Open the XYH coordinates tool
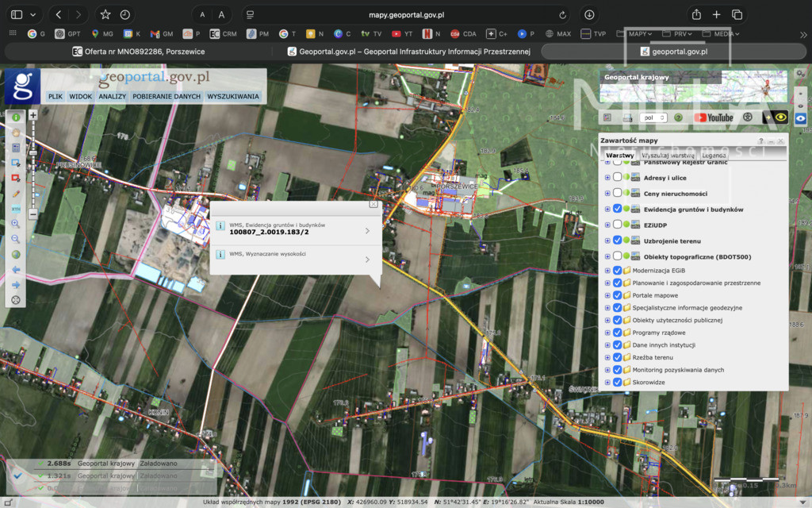 click(x=16, y=209)
